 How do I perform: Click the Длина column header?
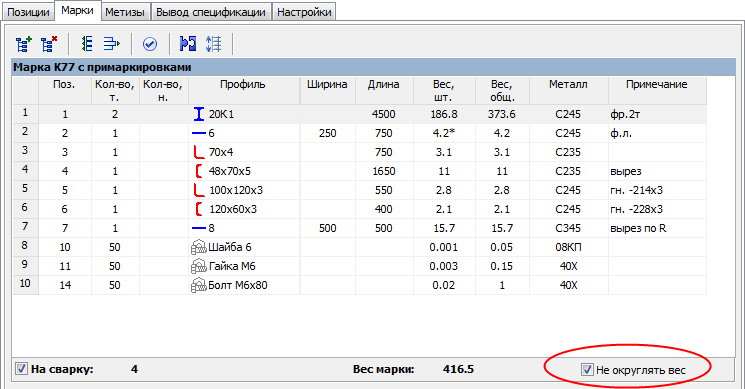coord(384,91)
